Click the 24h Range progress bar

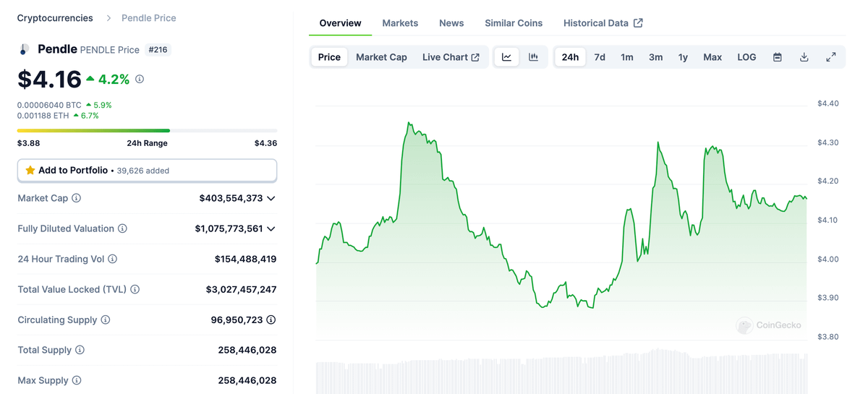click(147, 131)
